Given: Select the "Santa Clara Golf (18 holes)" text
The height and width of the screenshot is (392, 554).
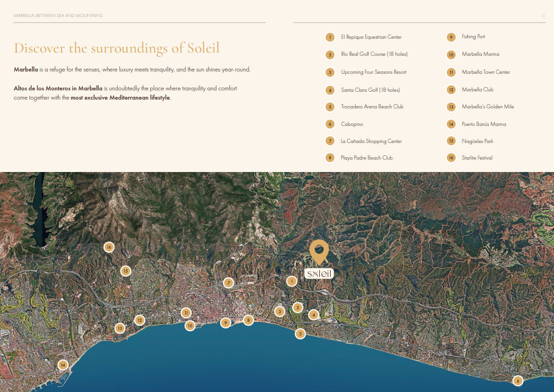Looking at the screenshot, I should (370, 90).
